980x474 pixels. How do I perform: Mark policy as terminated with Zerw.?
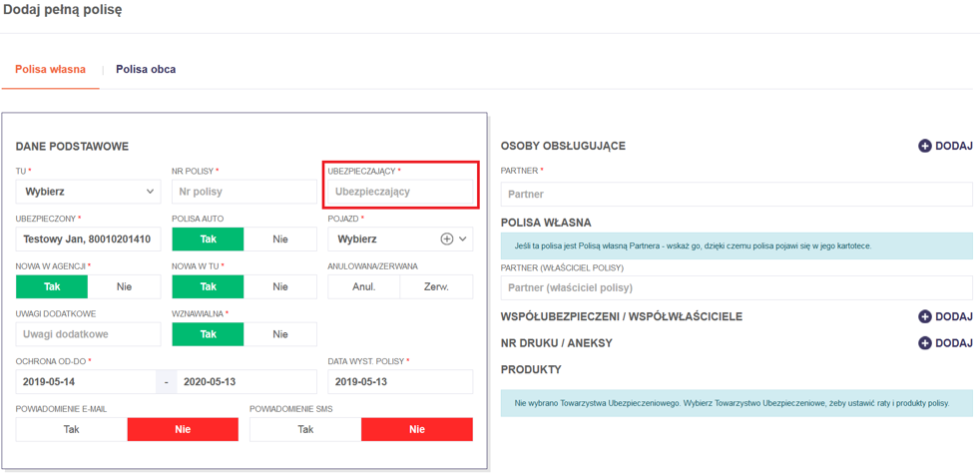(x=436, y=286)
